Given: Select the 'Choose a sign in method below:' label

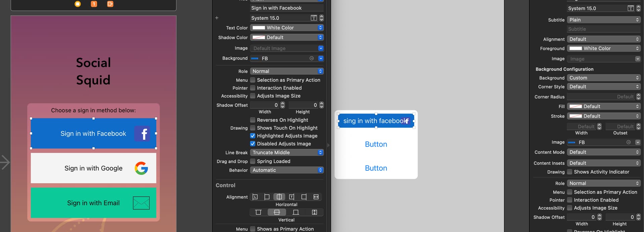Looking at the screenshot, I should coord(94,110).
